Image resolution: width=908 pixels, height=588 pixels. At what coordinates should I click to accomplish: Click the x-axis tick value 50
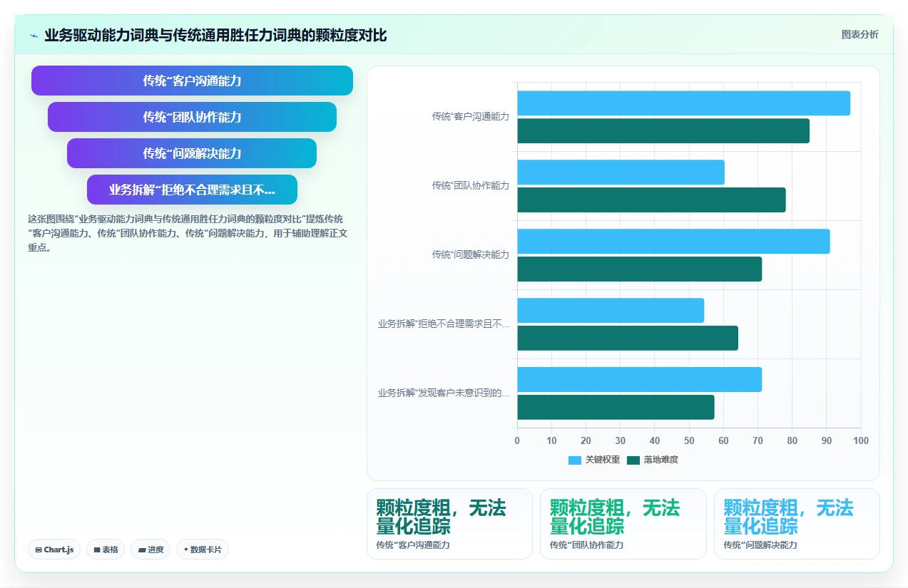pos(689,440)
